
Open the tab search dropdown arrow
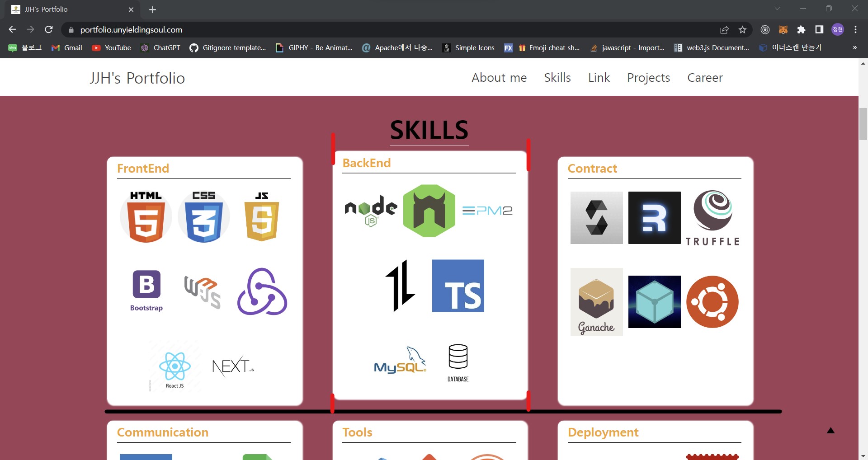777,9
